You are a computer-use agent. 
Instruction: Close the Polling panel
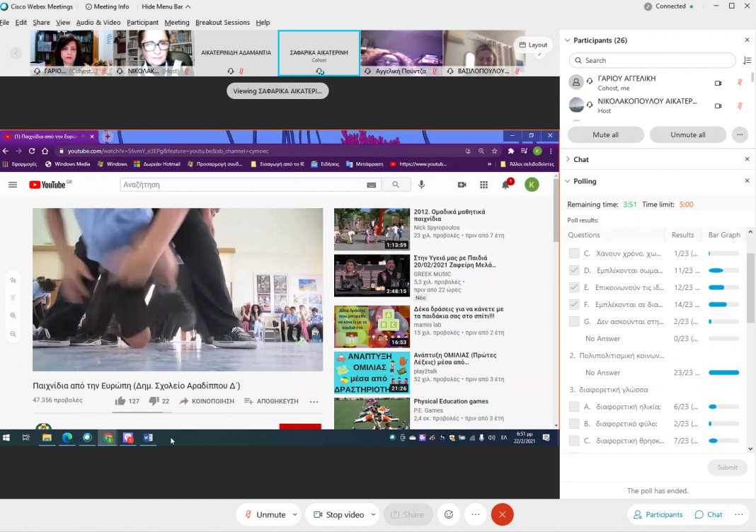pos(747,181)
